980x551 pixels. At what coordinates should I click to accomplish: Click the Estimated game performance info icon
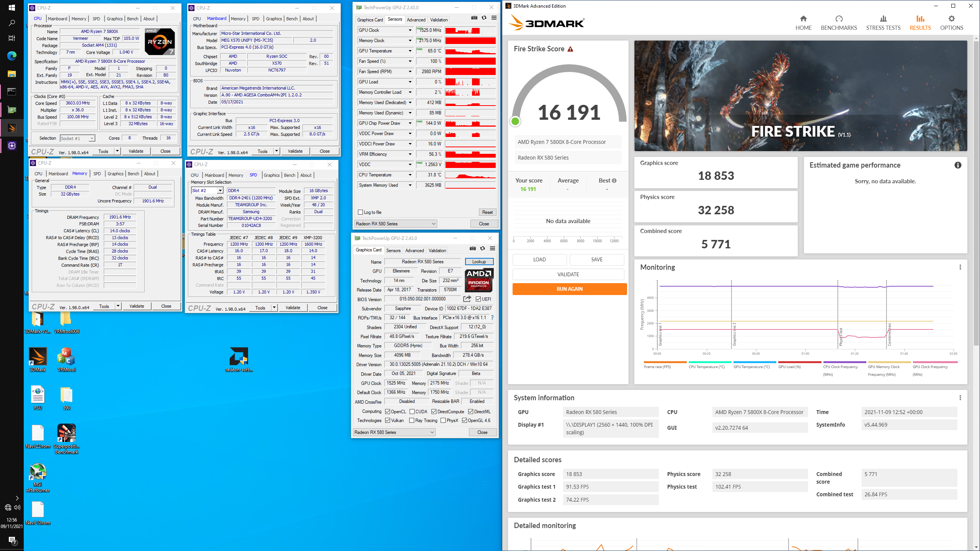(958, 165)
